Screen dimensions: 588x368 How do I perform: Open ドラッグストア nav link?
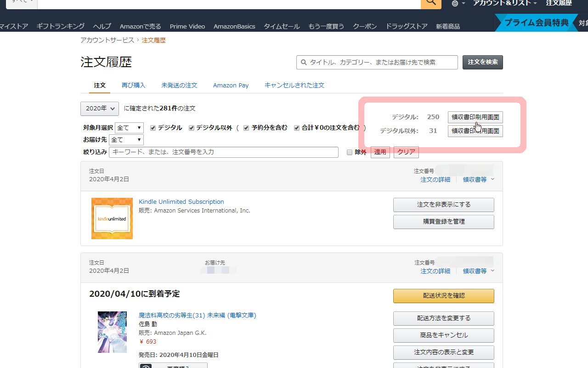[x=407, y=26]
